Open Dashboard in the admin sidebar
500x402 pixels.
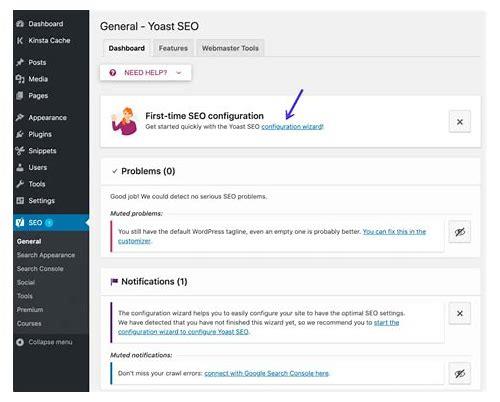click(x=51, y=24)
